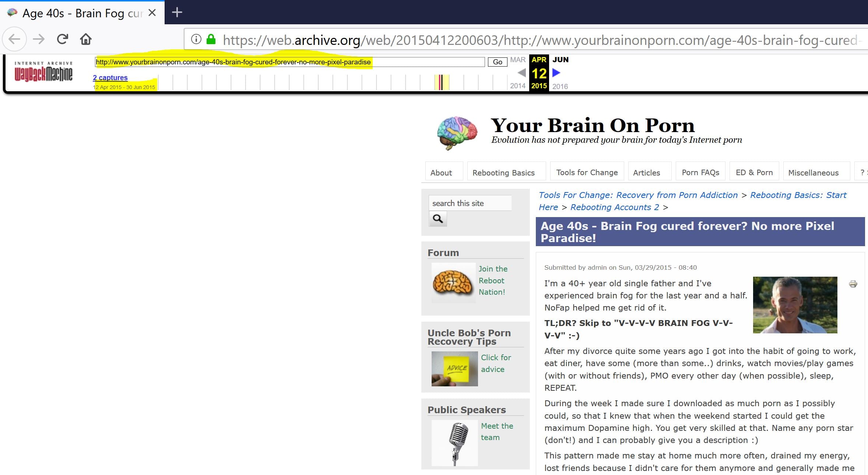Click the site info icon in address bar
The height and width of the screenshot is (475, 868).
pos(196,39)
